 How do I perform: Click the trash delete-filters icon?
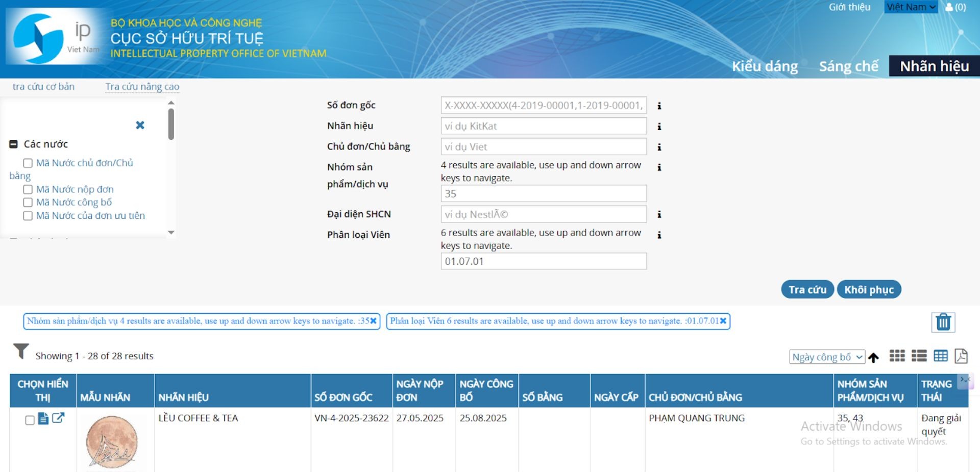pos(943,322)
